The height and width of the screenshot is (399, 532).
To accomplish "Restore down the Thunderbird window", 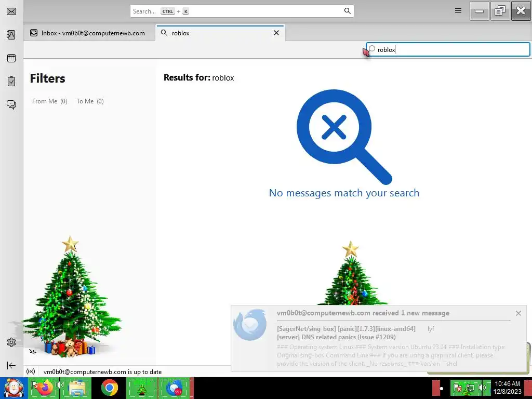I will coord(500,11).
